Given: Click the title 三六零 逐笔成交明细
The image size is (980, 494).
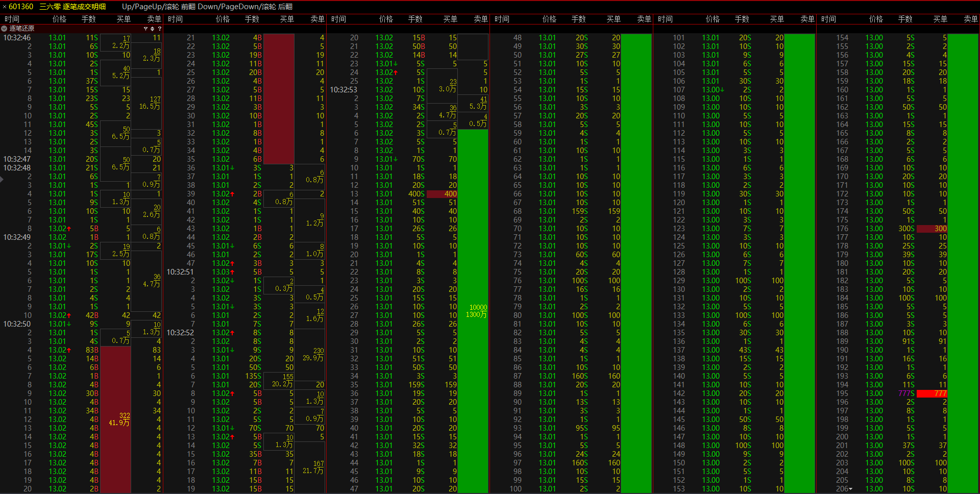Looking at the screenshot, I should 72,7.
